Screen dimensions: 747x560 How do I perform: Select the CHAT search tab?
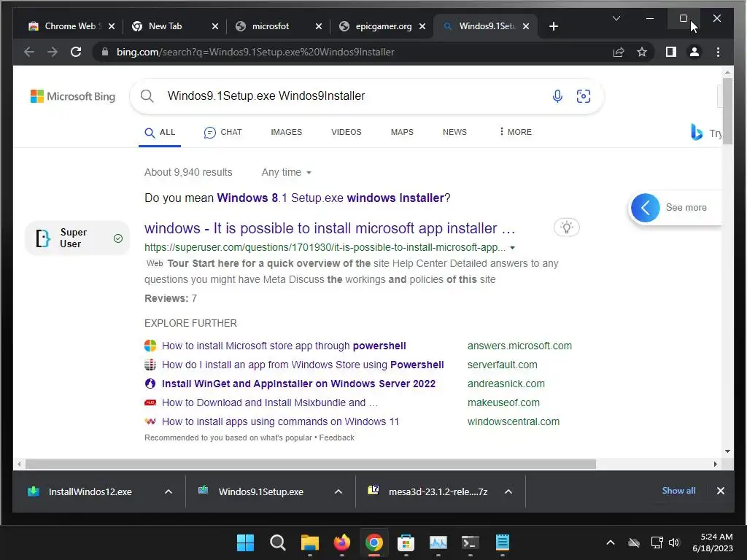coord(223,133)
